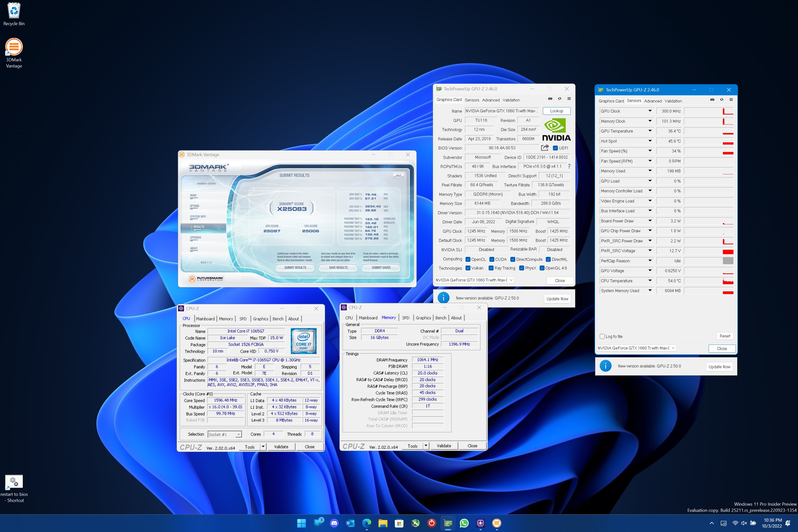The width and height of the screenshot is (798, 532).
Task: Open WhatsApp from the taskbar
Action: click(x=464, y=523)
